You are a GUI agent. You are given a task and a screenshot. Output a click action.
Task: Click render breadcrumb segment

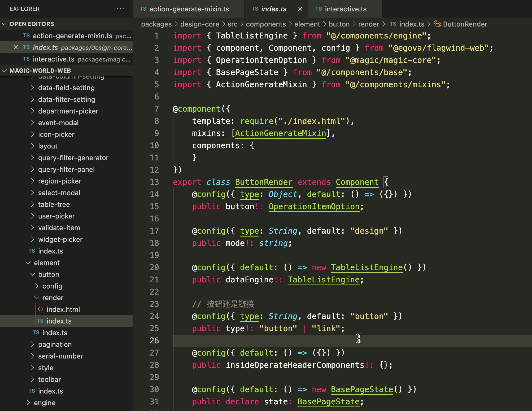(x=369, y=24)
